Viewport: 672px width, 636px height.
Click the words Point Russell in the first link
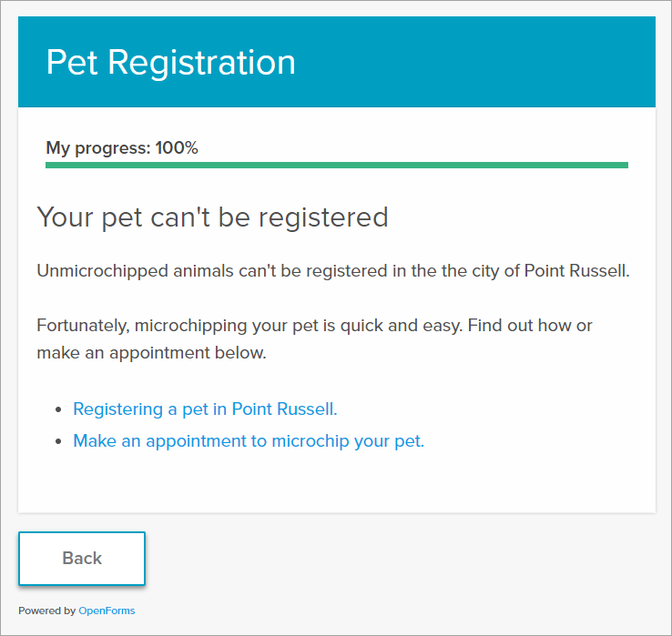(285, 409)
